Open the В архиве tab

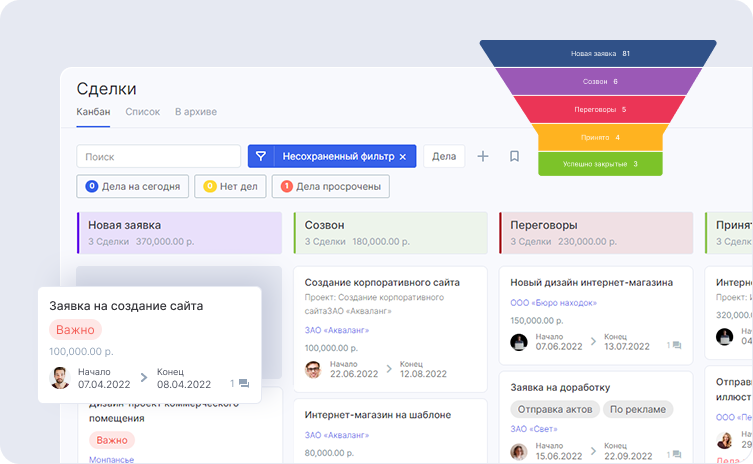[195, 112]
